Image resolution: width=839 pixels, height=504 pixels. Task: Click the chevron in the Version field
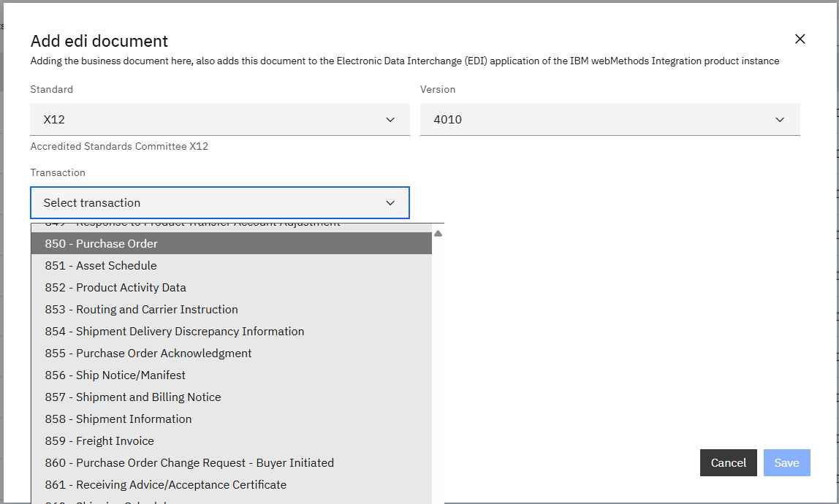[780, 119]
